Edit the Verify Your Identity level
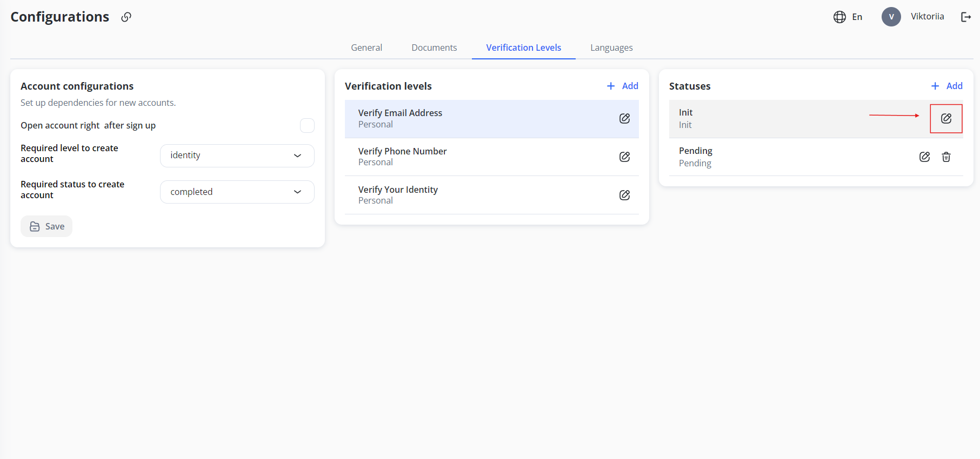Viewport: 980px width, 459px height. (624, 195)
